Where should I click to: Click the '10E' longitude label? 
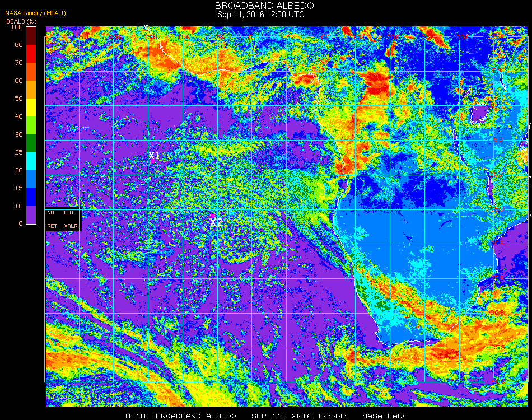tap(323, 37)
